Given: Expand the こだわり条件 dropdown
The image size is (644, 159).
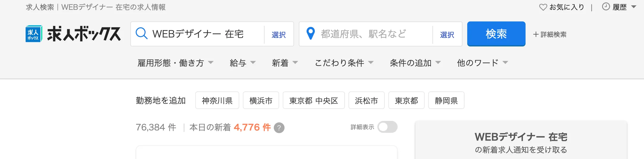Looking at the screenshot, I should pyautogui.click(x=344, y=63).
